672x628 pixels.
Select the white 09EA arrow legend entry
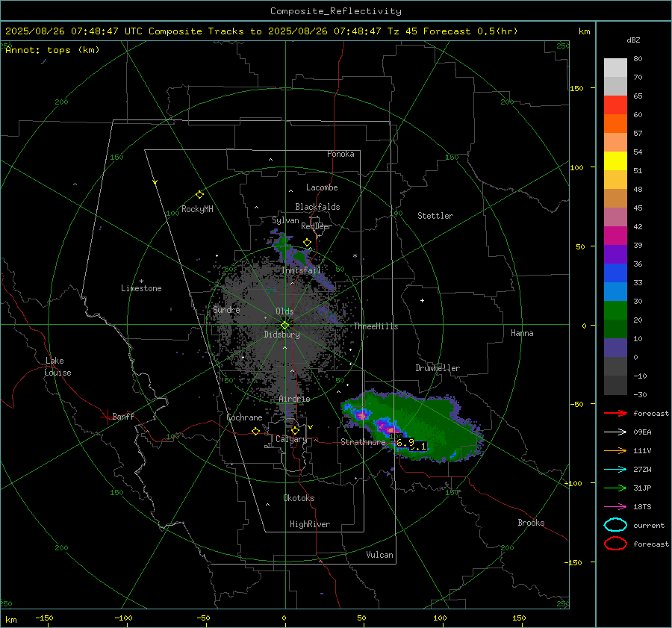coord(615,432)
